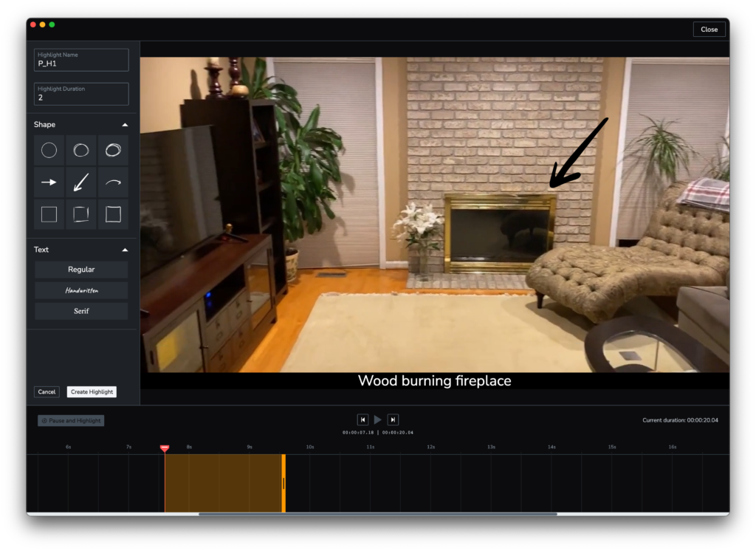
Task: Skip to the previous frame
Action: coord(362,420)
